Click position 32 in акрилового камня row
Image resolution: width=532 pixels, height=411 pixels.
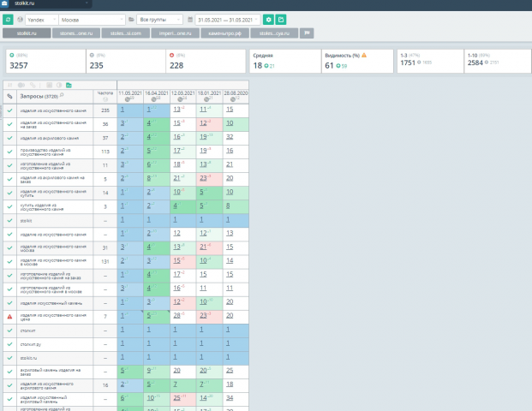pos(230,137)
